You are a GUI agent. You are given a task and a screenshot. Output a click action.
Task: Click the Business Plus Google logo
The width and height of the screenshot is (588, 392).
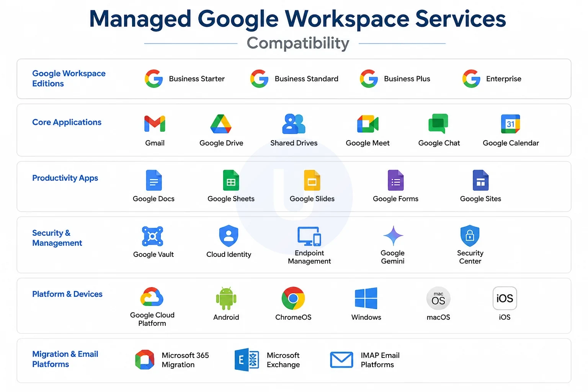pos(369,78)
